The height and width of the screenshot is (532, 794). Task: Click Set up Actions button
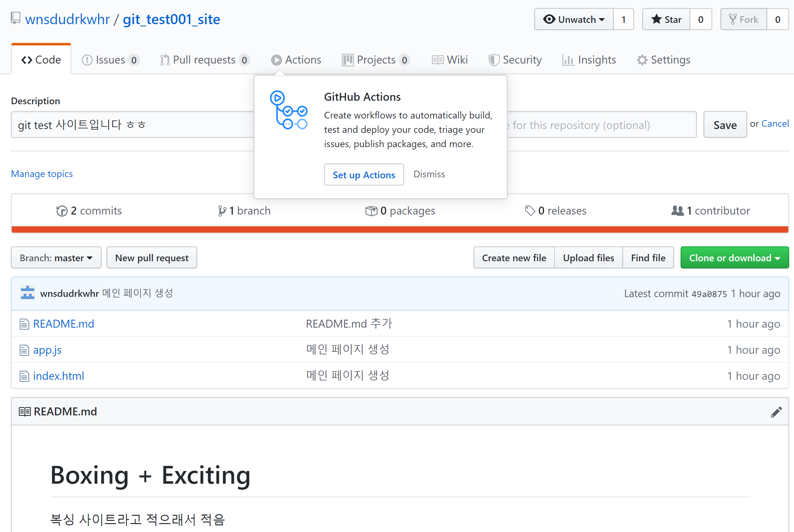[x=364, y=175]
